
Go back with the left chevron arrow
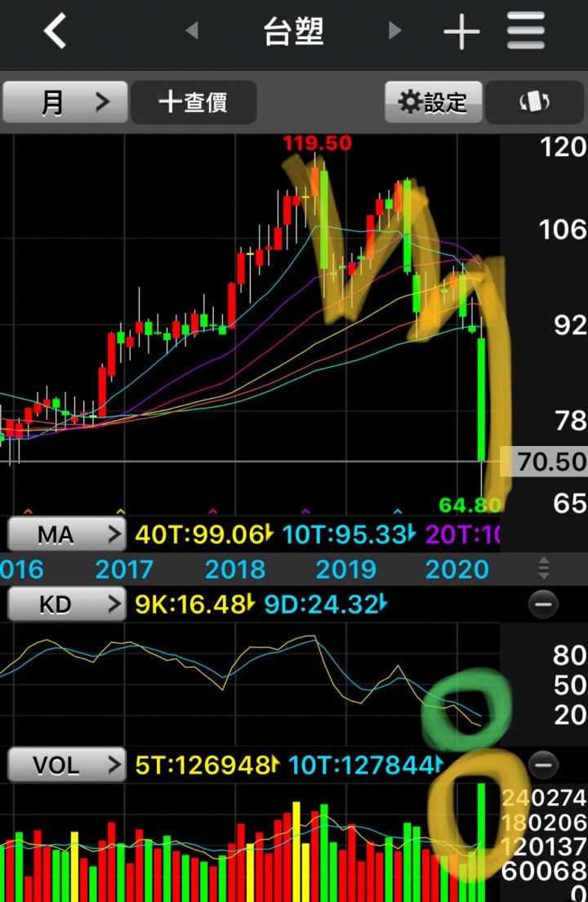tap(56, 30)
